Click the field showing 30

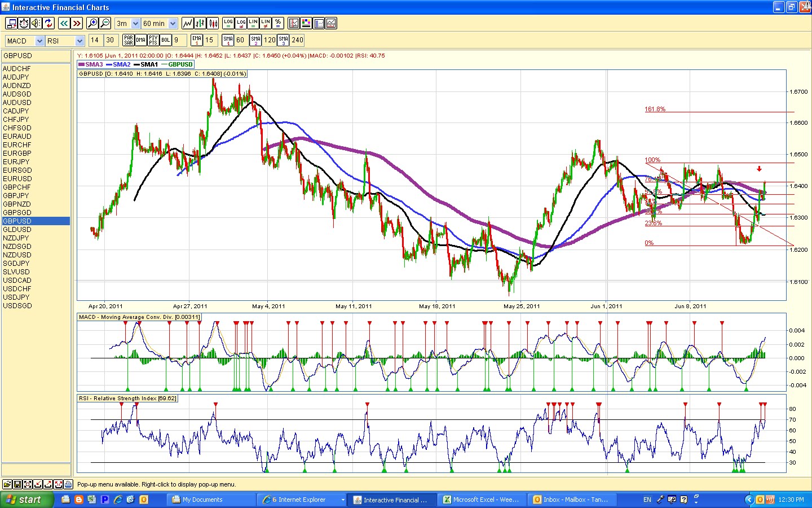pos(111,40)
